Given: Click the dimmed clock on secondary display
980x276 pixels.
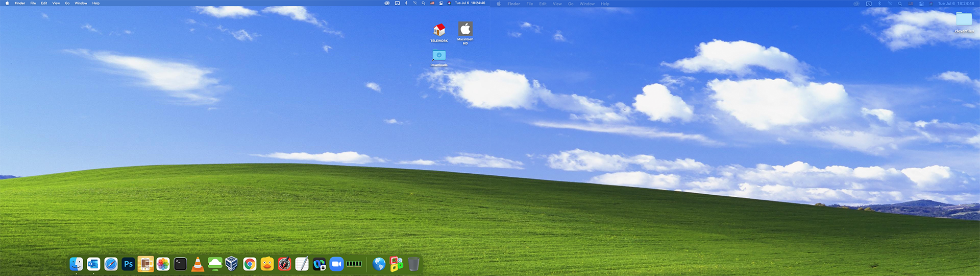Looking at the screenshot, I should pos(956,4).
